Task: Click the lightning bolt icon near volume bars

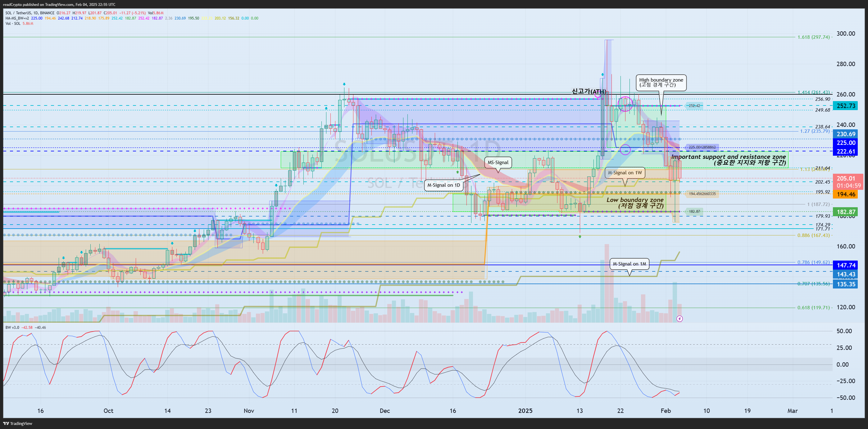Action: pos(679,318)
